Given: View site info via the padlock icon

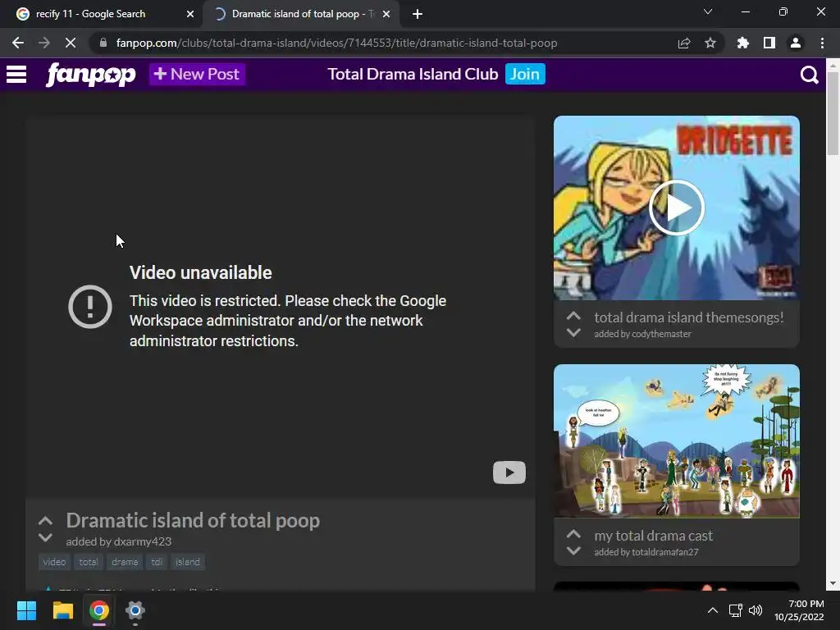Looking at the screenshot, I should pyautogui.click(x=103, y=43).
